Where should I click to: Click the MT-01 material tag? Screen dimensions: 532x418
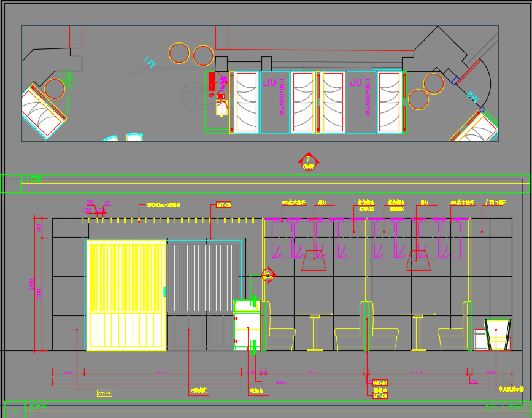tap(380, 397)
